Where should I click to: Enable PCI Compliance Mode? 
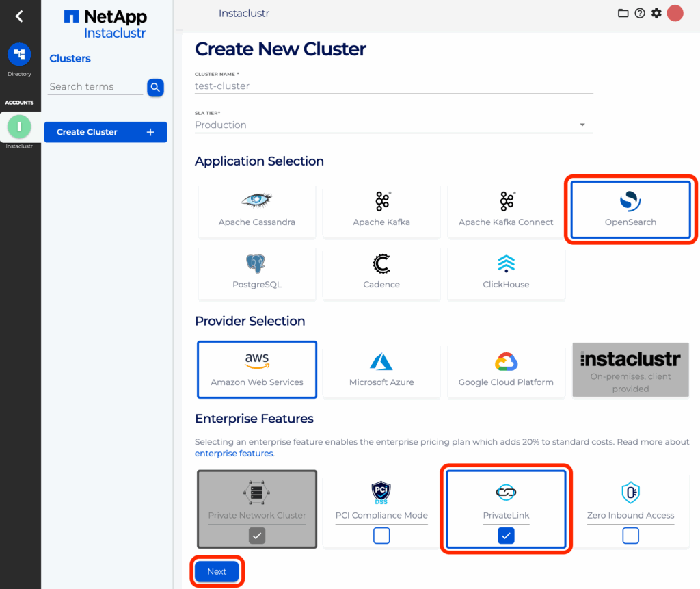coord(381,536)
